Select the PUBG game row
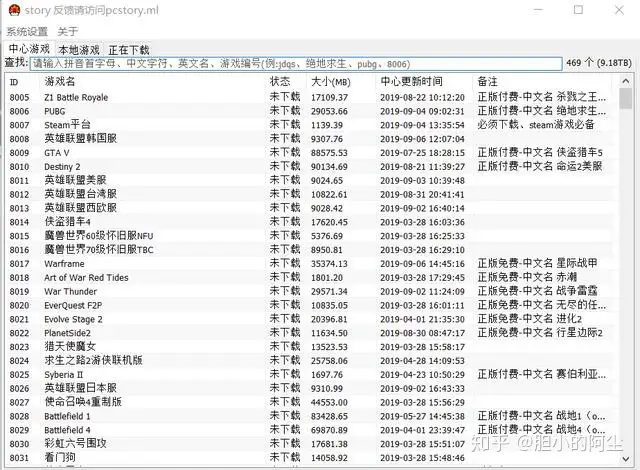The image size is (640, 470). tap(309, 111)
